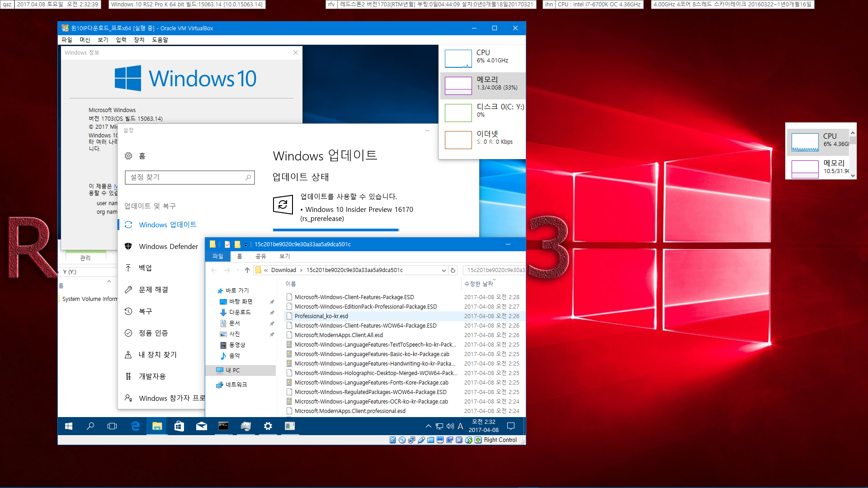Image resolution: width=868 pixels, height=488 pixels.
Task: Click VirtualBox shared folders status icon
Action: (431, 440)
